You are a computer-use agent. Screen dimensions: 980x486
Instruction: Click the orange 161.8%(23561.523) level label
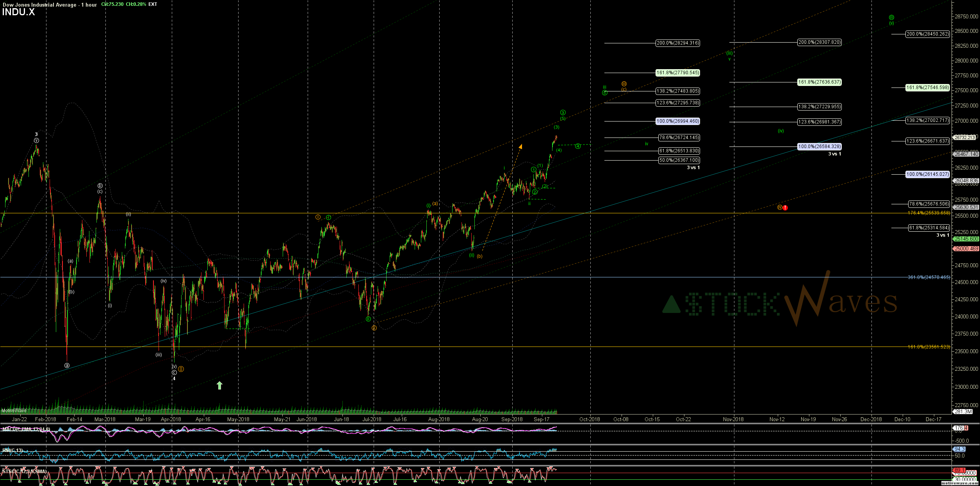(x=929, y=347)
